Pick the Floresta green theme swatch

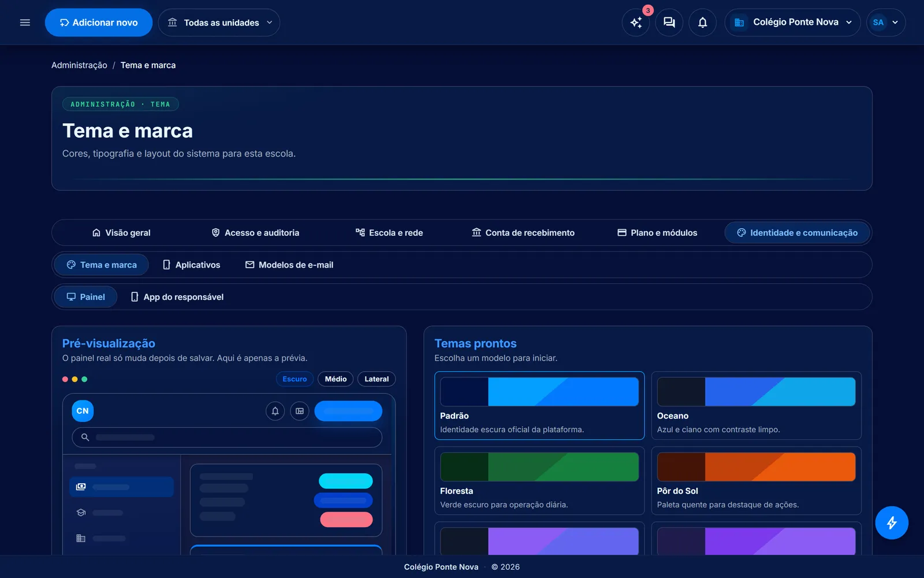coord(539,467)
